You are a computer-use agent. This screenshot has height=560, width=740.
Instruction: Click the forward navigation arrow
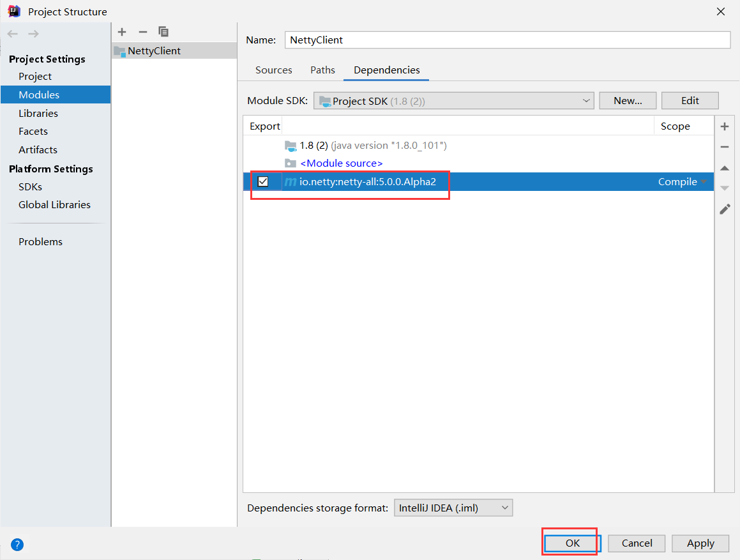tap(33, 34)
